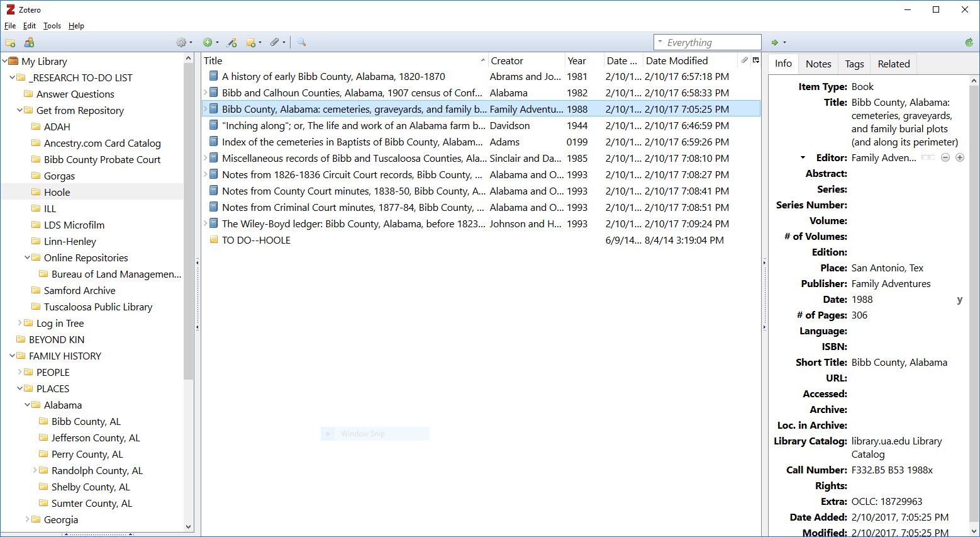Viewport: 980px width, 537px height.
Task: Click the New Collection toolbar icon
Action: click(x=10, y=43)
